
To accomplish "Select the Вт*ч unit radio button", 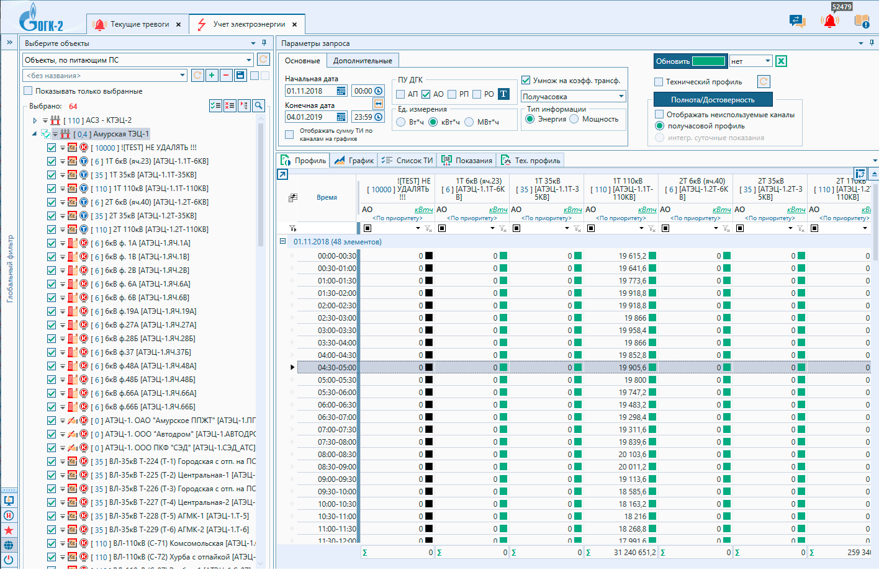I will click(x=401, y=122).
